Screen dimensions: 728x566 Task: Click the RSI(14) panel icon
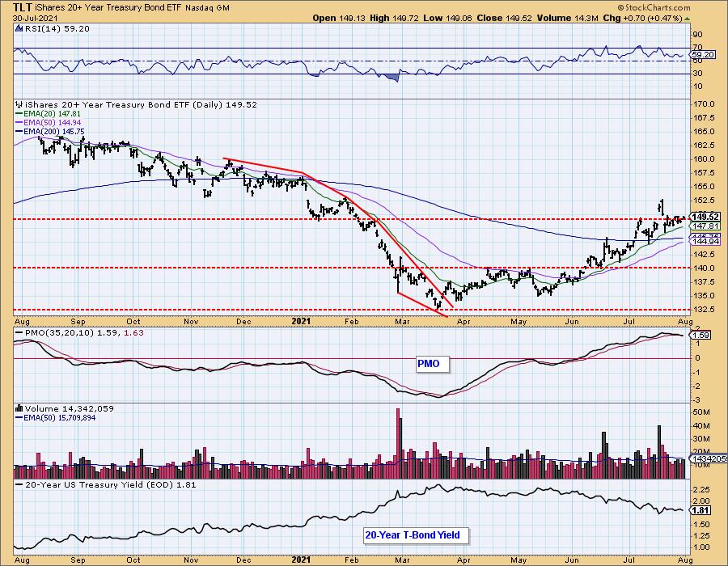[19, 29]
